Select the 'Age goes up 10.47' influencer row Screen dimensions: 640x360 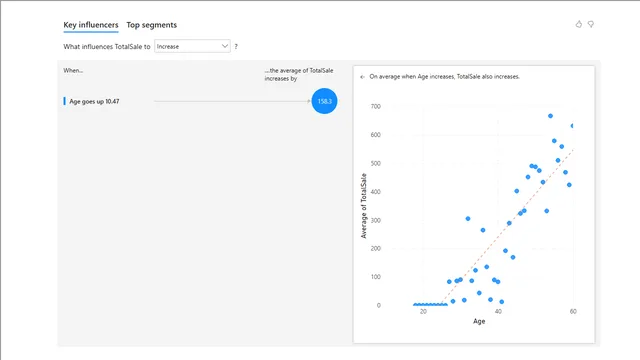click(x=200, y=101)
